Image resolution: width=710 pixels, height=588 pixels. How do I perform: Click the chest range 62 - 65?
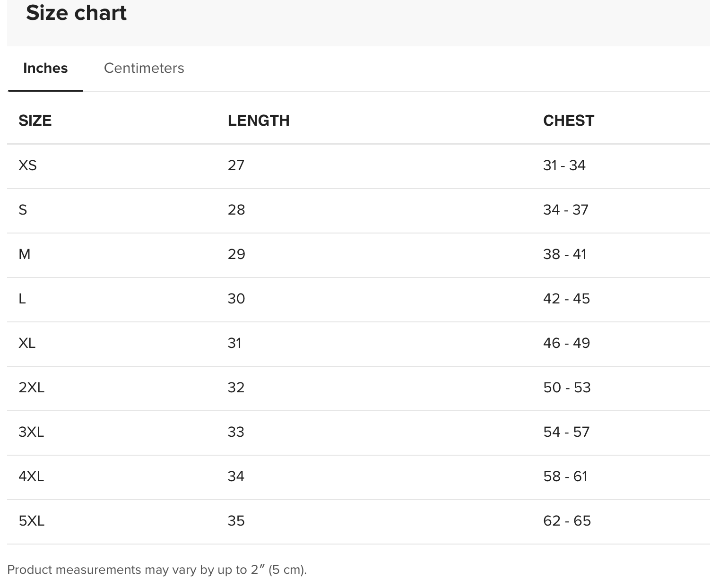(567, 521)
